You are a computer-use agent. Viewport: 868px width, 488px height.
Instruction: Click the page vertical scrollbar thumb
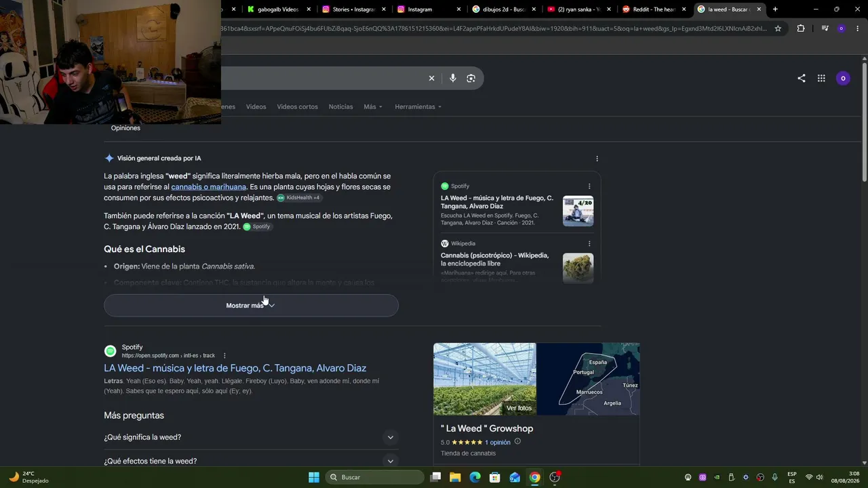point(865,122)
